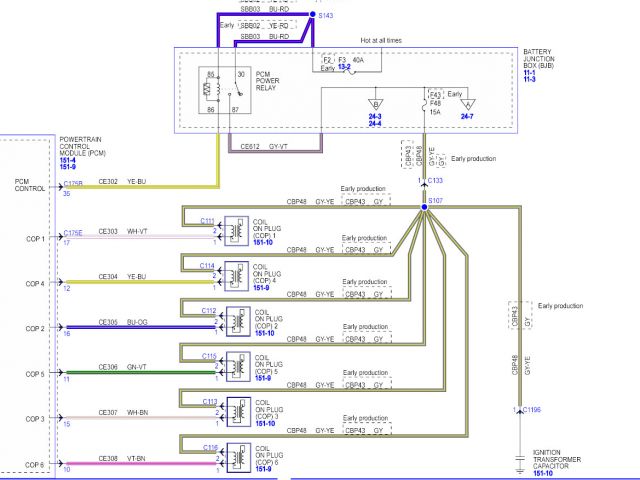
Task: Click the COP 5 coil symbol
Action: pos(238,365)
